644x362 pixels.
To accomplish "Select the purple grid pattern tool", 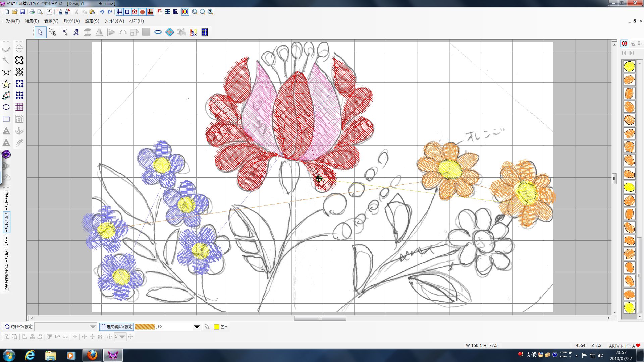I will (19, 107).
